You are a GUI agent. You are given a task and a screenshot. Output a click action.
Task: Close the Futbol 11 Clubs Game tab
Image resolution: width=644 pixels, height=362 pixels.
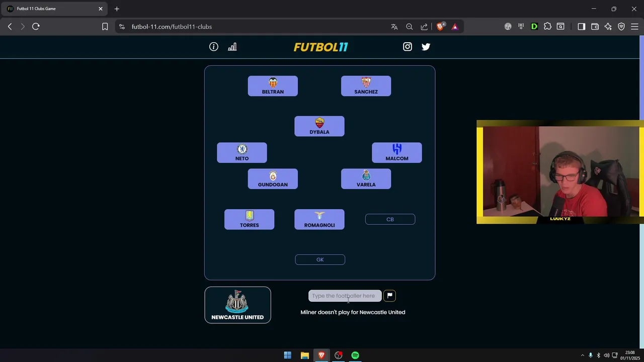pos(100,9)
